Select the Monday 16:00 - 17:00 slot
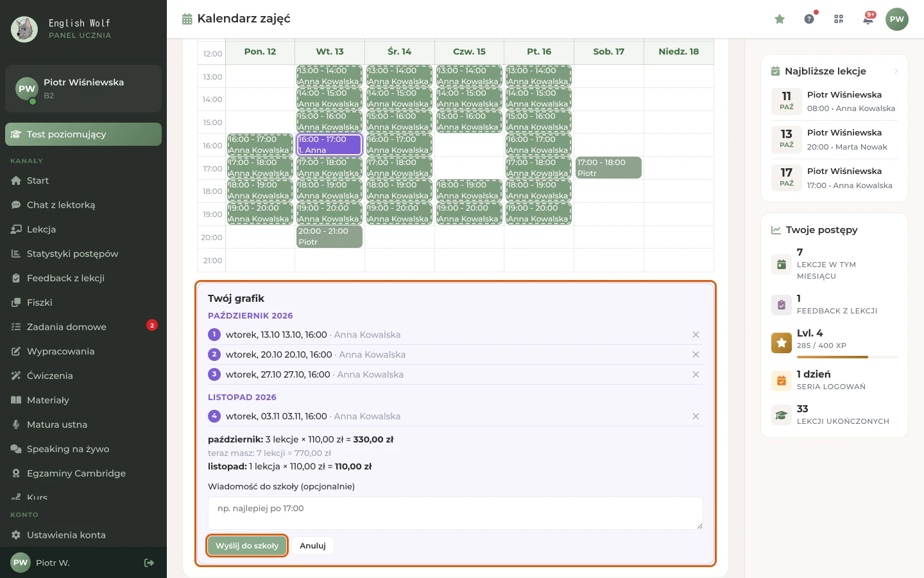The image size is (924, 578). [x=260, y=144]
